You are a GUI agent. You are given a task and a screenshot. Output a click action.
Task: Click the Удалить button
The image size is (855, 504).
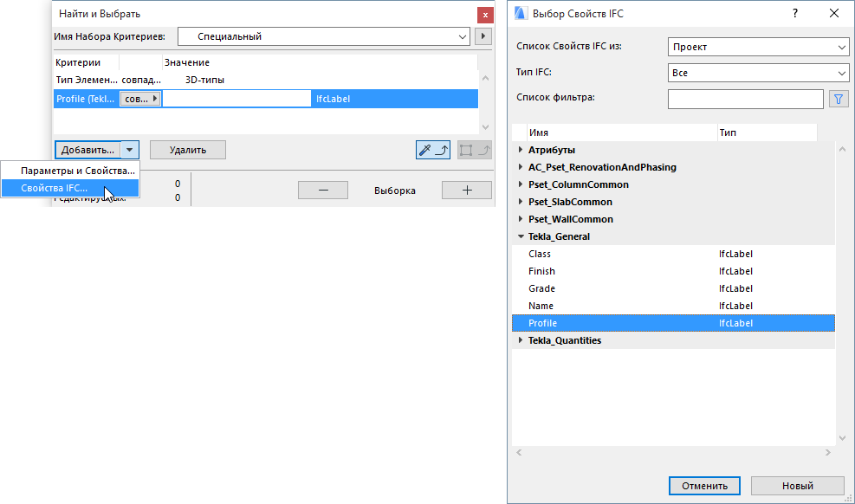pos(188,150)
